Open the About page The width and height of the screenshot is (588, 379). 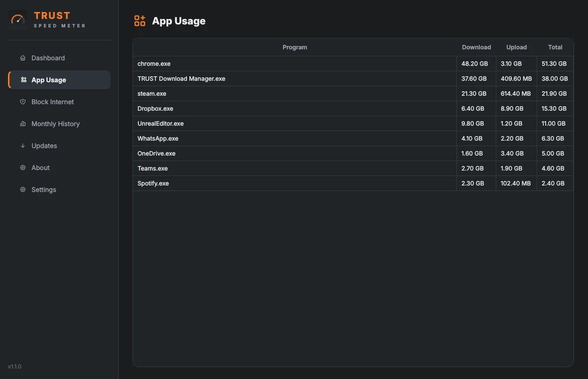59,168
